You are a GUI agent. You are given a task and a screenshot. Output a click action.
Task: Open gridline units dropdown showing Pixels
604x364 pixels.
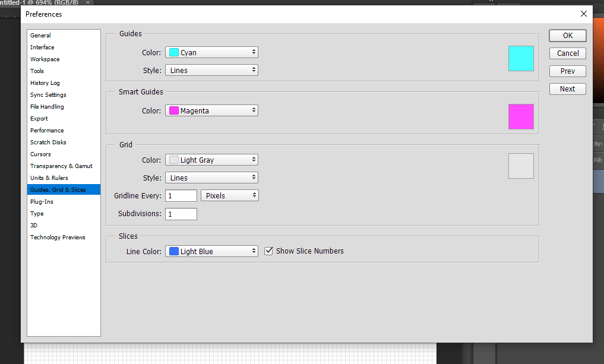[230, 196]
